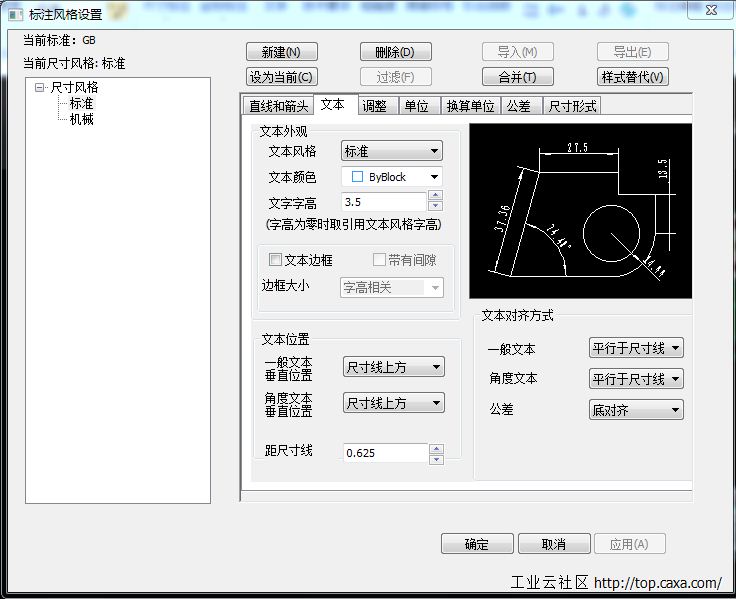The image size is (736, 599).
Task: Open the 换算单位 tab
Action: click(470, 106)
